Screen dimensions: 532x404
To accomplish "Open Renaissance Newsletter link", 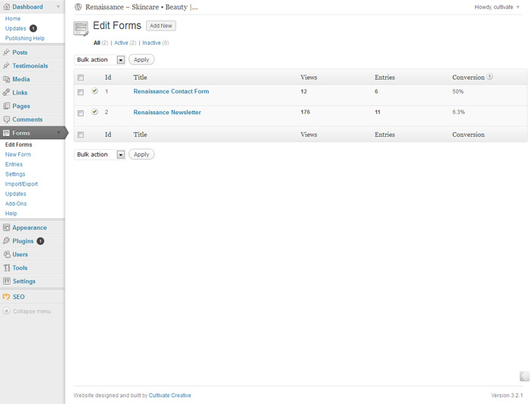I will [167, 113].
